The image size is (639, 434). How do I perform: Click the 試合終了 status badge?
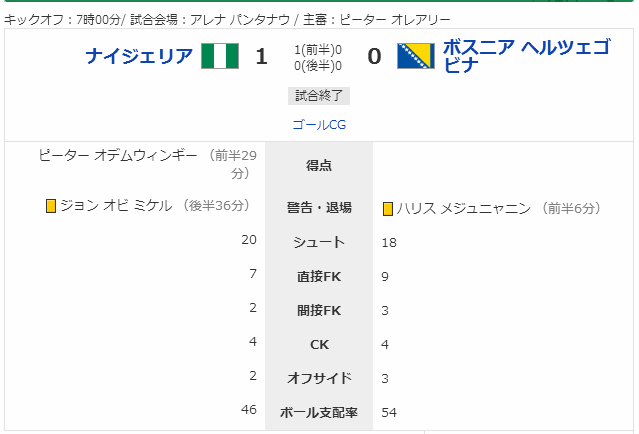[x=319, y=96]
